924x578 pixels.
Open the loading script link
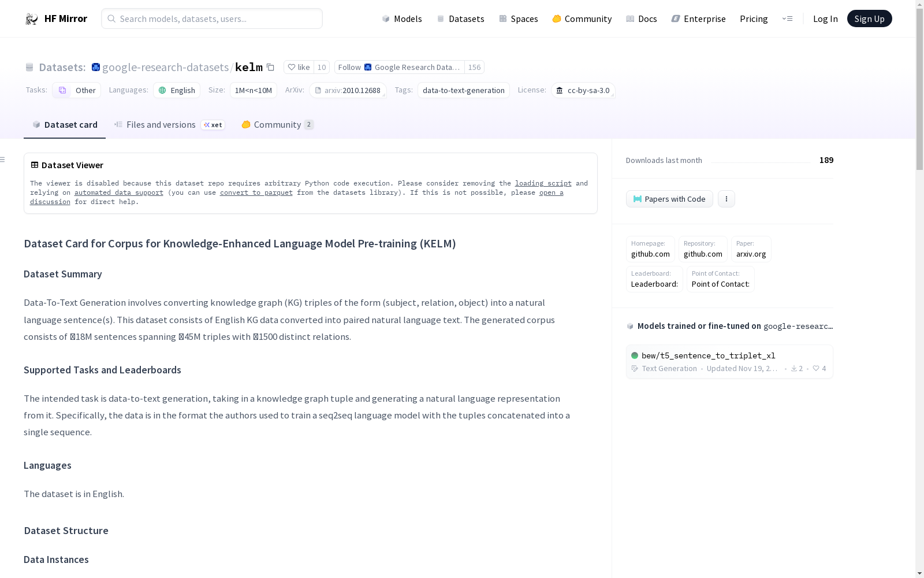pos(543,183)
